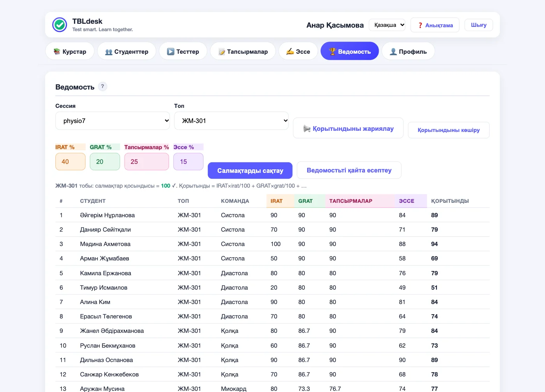545x392 pixels.
Task: Click Қорытындыны жариялау button
Action: (348, 128)
